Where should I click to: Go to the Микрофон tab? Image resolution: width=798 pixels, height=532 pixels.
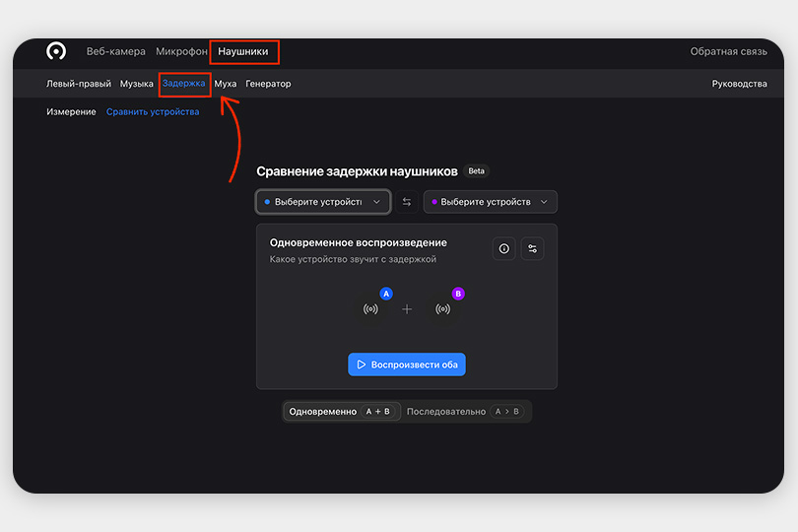(x=181, y=51)
